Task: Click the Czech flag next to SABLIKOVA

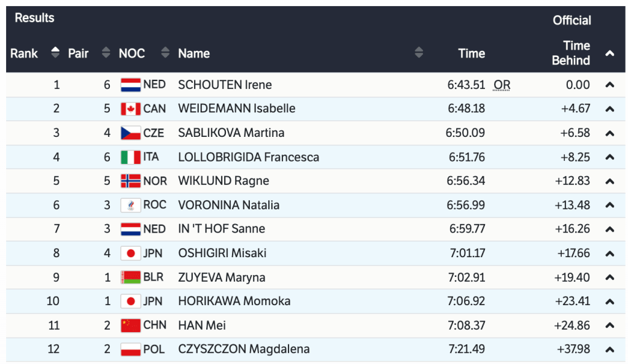Action: point(131,133)
